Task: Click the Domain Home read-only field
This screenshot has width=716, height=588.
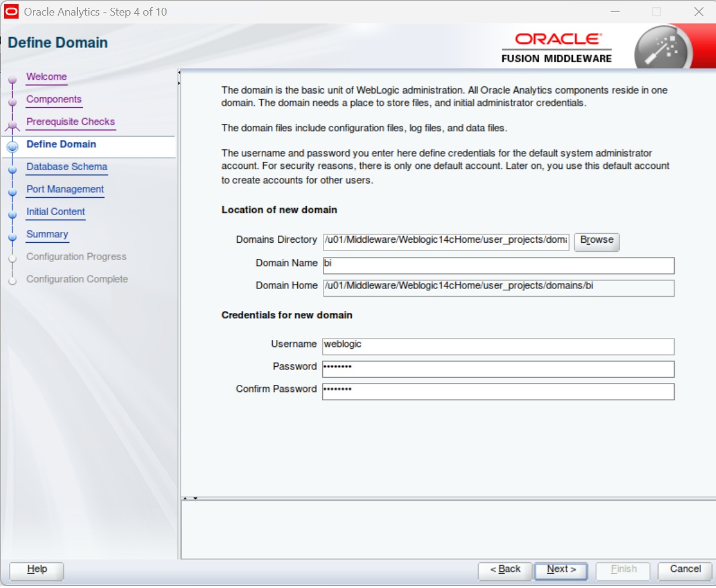Action: coord(499,287)
